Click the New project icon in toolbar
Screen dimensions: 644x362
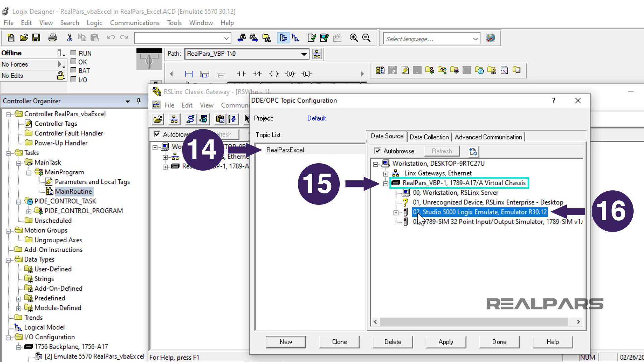tap(11, 38)
